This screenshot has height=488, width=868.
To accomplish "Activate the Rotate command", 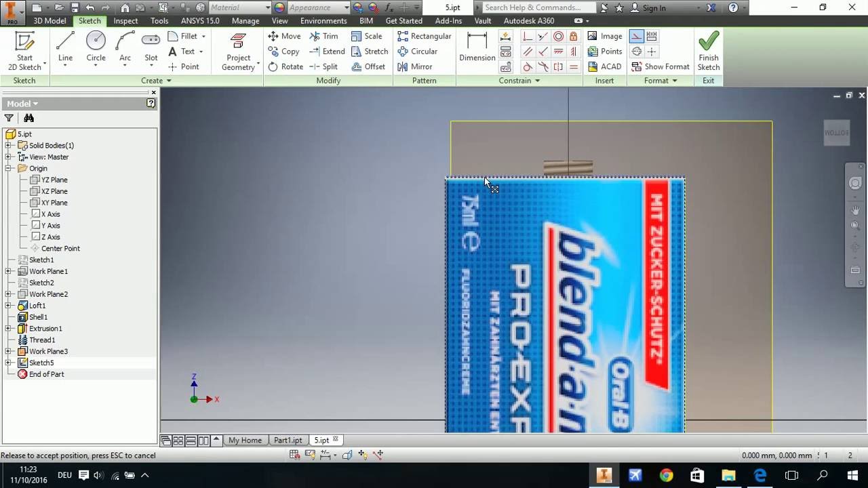I will click(285, 66).
